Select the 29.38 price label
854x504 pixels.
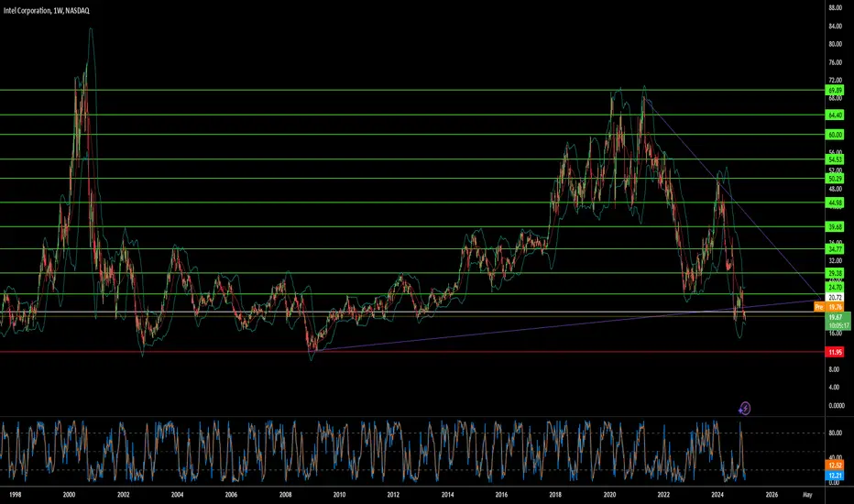[835, 273]
